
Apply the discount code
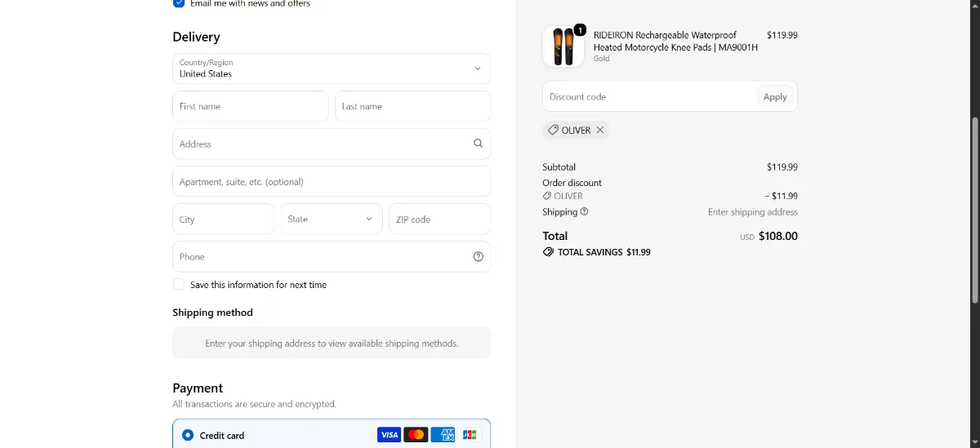775,96
